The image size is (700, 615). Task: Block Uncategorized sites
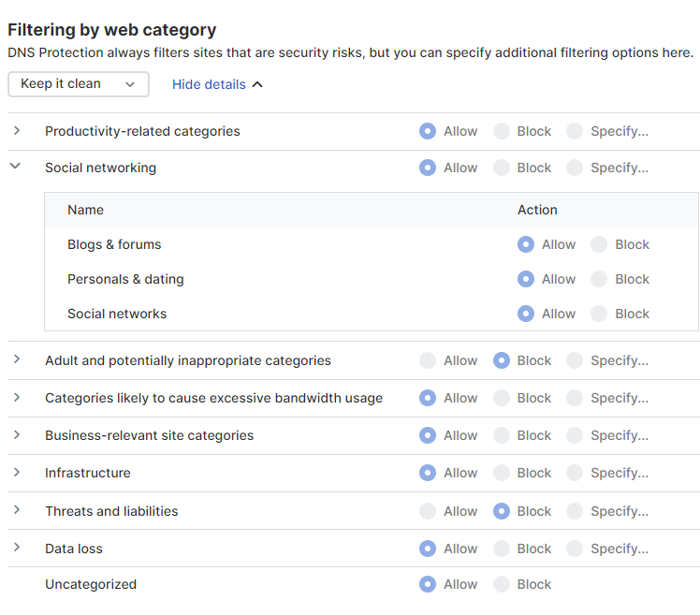(502, 584)
